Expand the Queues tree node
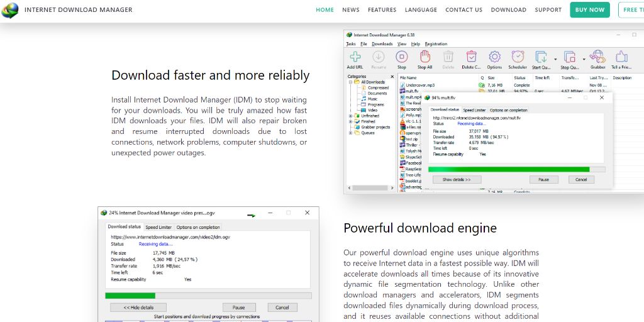This screenshot has width=644, height=322. [351, 133]
